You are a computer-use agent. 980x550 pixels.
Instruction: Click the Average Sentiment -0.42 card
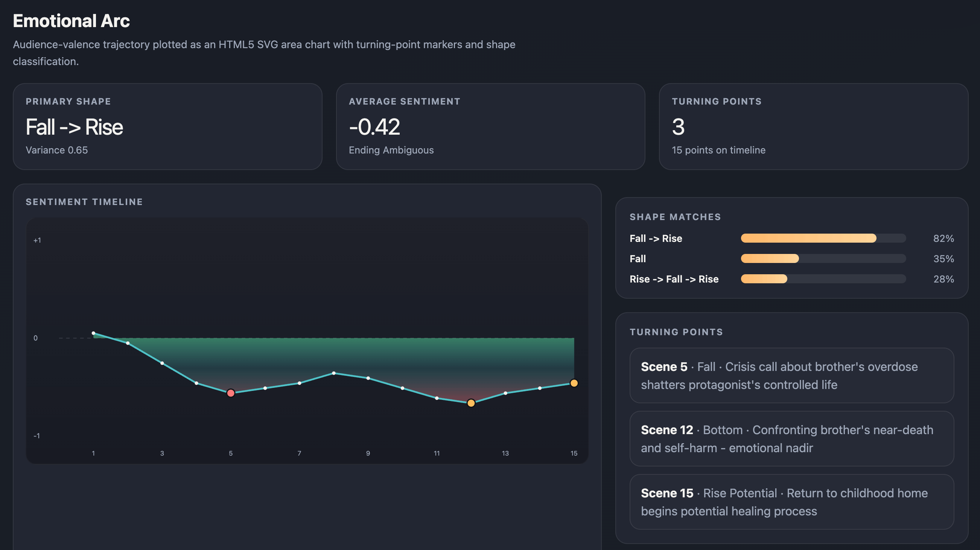[x=490, y=127]
